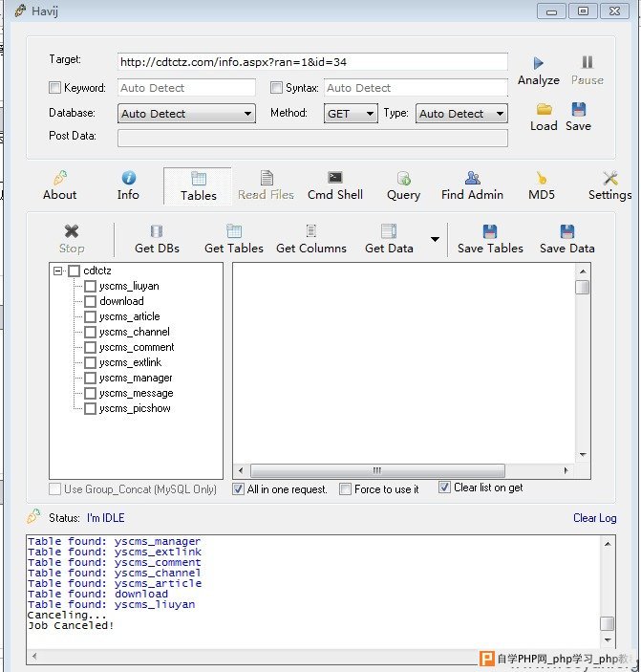Open the Cmd Shell terminal icon
The height and width of the screenshot is (672, 641).
tap(335, 178)
